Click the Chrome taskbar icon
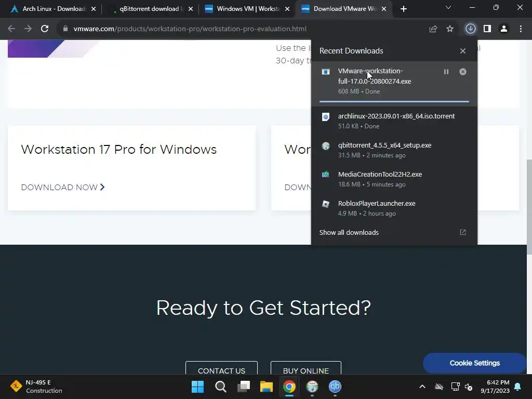The height and width of the screenshot is (399, 532). (x=289, y=387)
